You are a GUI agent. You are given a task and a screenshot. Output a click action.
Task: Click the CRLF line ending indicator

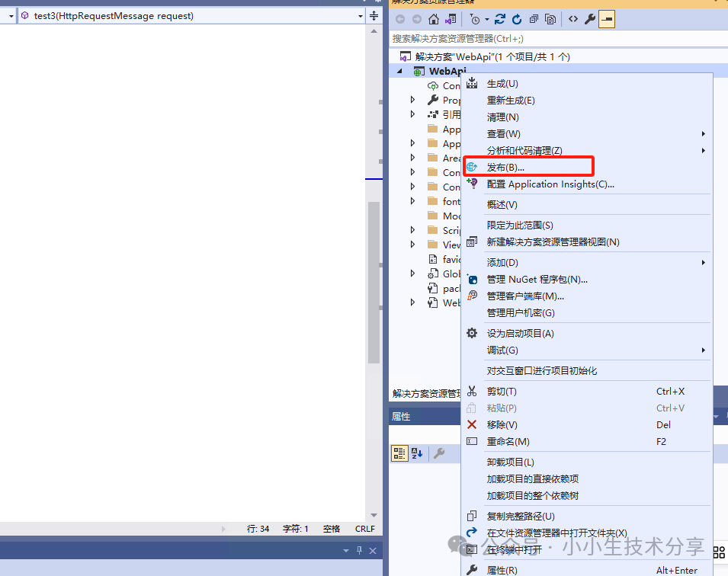coord(365,529)
